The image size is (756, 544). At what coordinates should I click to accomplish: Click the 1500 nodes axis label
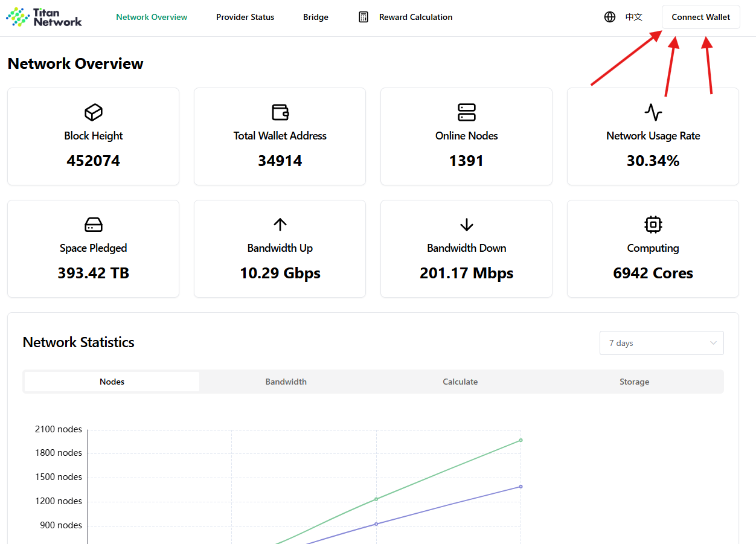[x=59, y=477]
